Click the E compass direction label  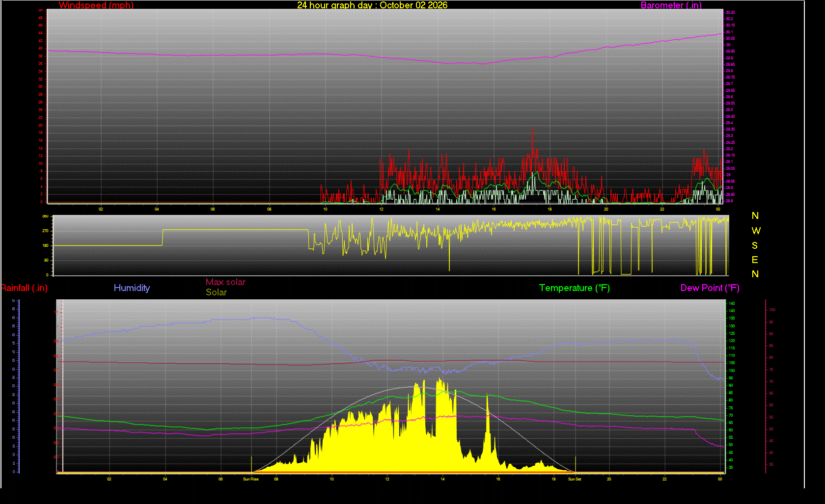point(755,260)
